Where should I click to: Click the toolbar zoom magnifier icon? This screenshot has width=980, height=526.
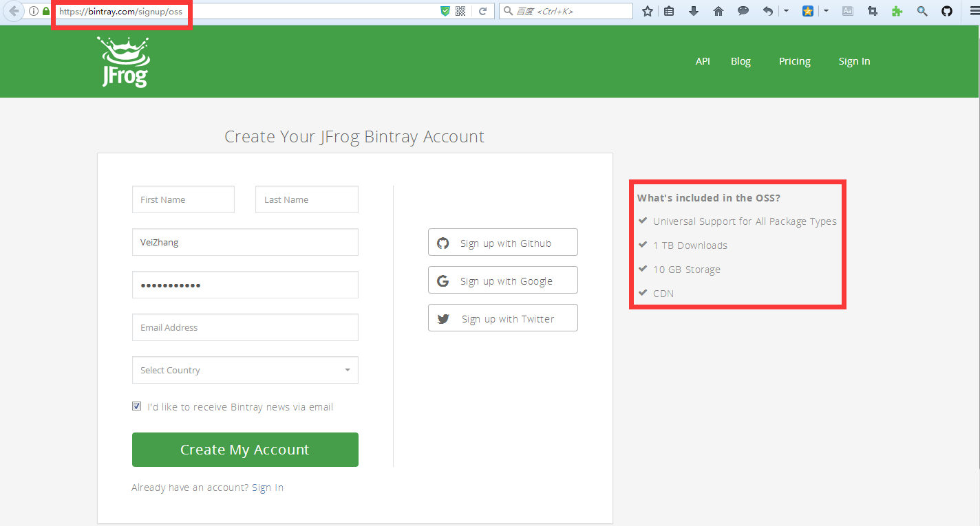point(922,11)
